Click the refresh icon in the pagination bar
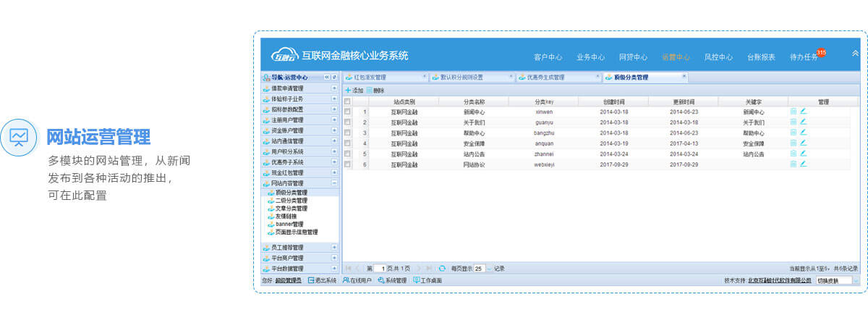Image resolution: width=868 pixels, height=310 pixels. click(442, 268)
